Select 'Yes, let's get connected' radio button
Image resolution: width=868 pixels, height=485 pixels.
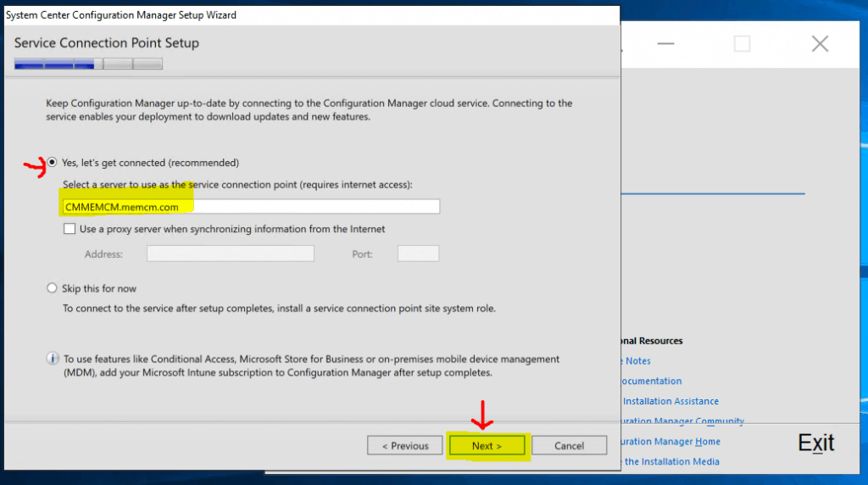point(52,162)
